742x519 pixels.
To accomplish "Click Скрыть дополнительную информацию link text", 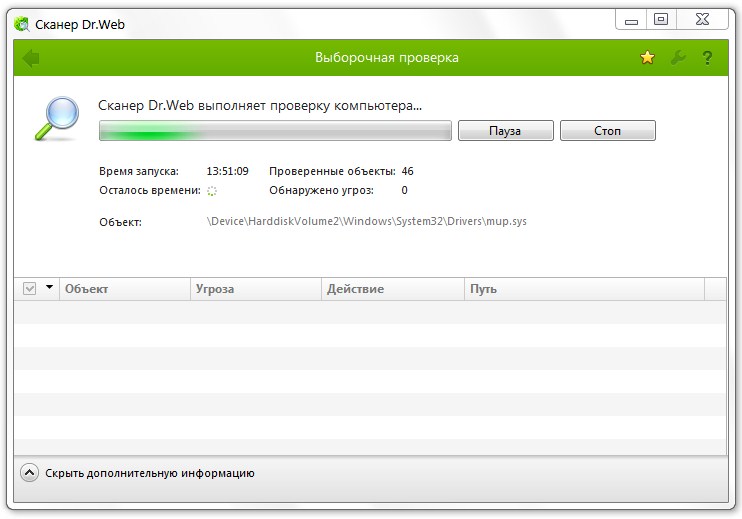I will [150, 473].
